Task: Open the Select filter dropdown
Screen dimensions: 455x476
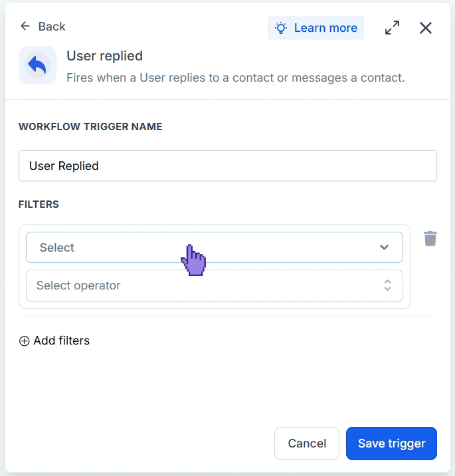Action: (x=215, y=248)
